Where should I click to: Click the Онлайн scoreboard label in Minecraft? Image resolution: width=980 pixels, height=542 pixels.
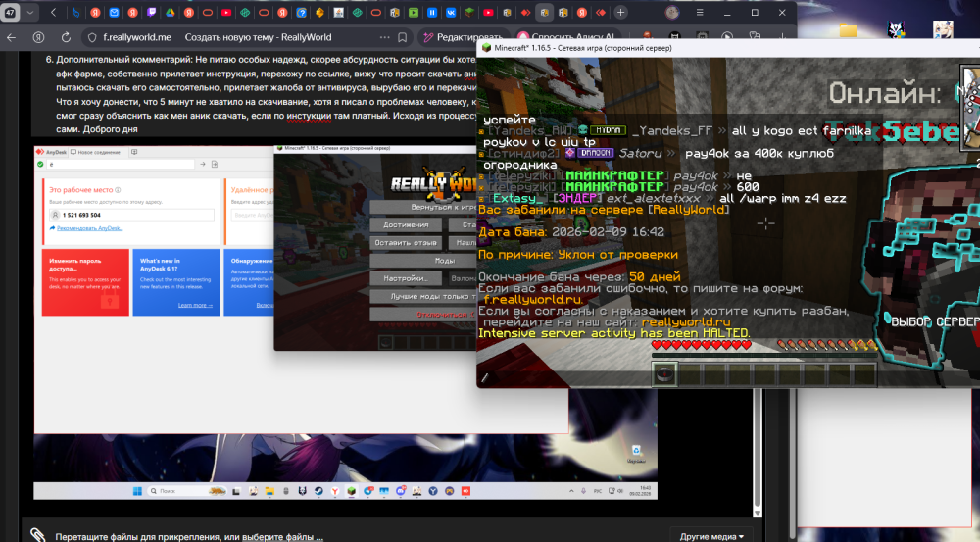884,94
